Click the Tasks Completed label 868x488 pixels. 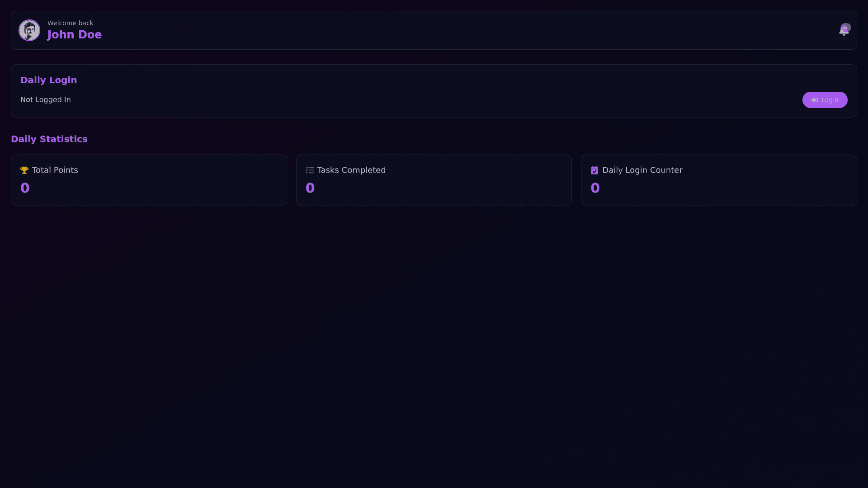click(x=351, y=170)
